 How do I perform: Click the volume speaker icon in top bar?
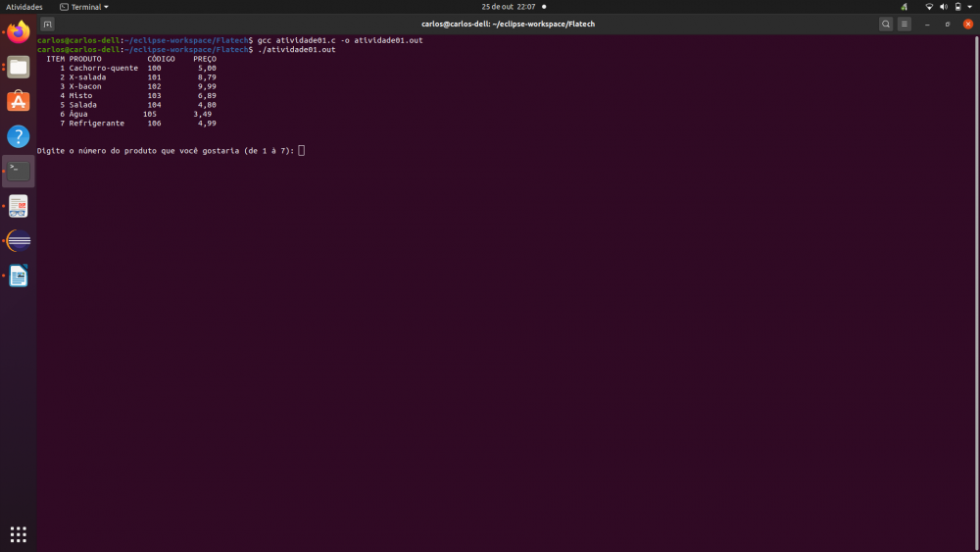tap(943, 7)
